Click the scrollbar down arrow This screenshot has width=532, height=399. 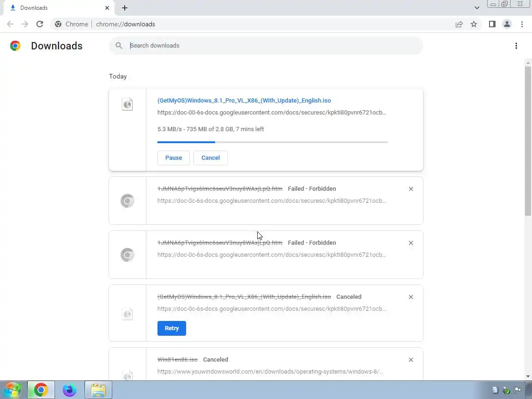tap(527, 376)
